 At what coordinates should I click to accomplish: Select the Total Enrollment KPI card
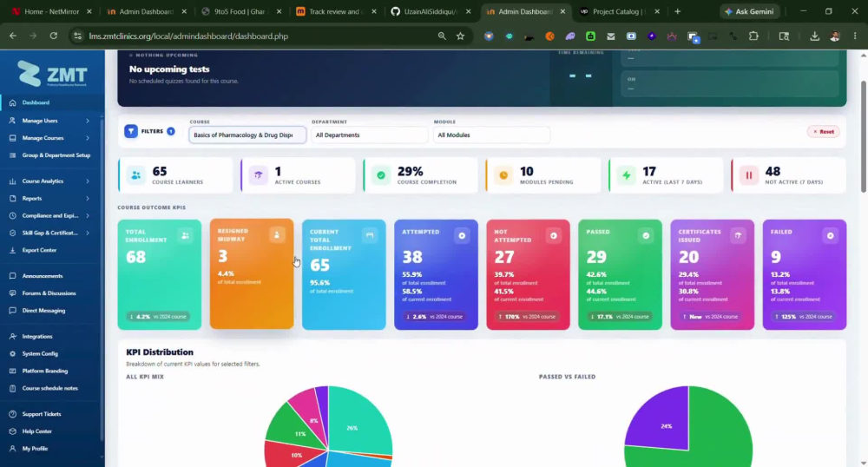(160, 274)
